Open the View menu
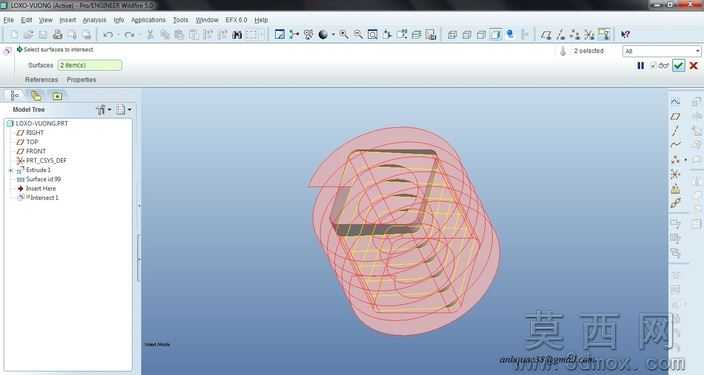 [45, 20]
